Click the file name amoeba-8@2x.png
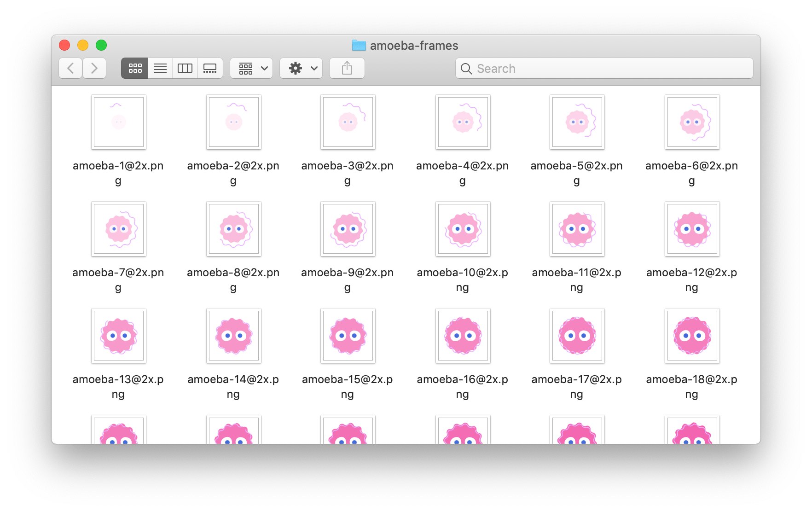This screenshot has width=812, height=512. pyautogui.click(x=233, y=279)
